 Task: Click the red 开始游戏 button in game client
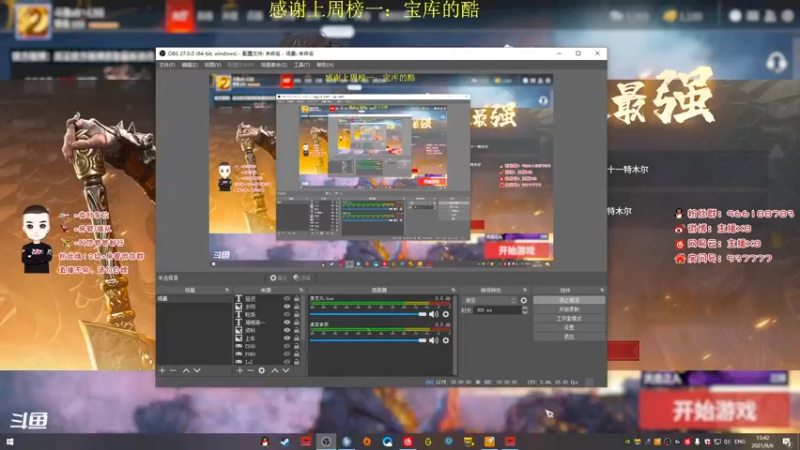(714, 411)
